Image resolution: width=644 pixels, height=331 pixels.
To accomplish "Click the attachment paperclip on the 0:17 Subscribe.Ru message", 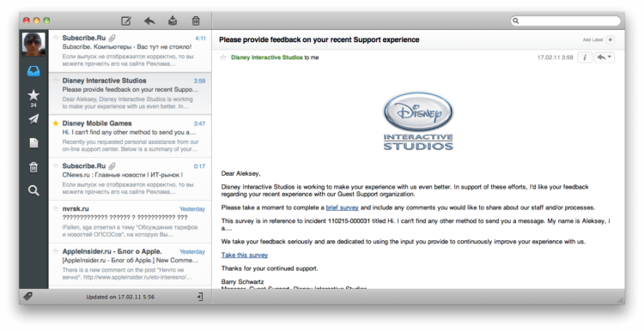I will pyautogui.click(x=112, y=166).
